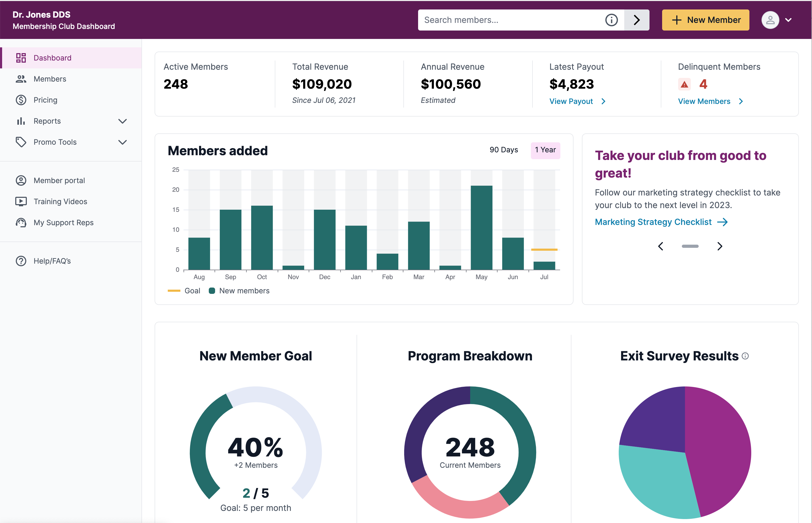Click the search submit arrow button
This screenshot has width=812, height=523.
(x=637, y=20)
